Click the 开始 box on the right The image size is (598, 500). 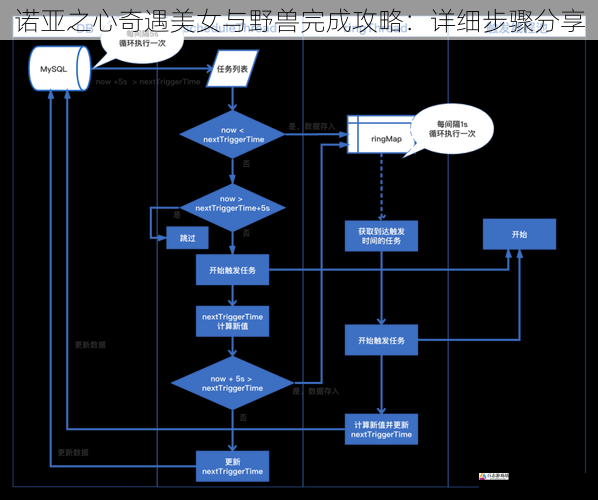(x=519, y=234)
